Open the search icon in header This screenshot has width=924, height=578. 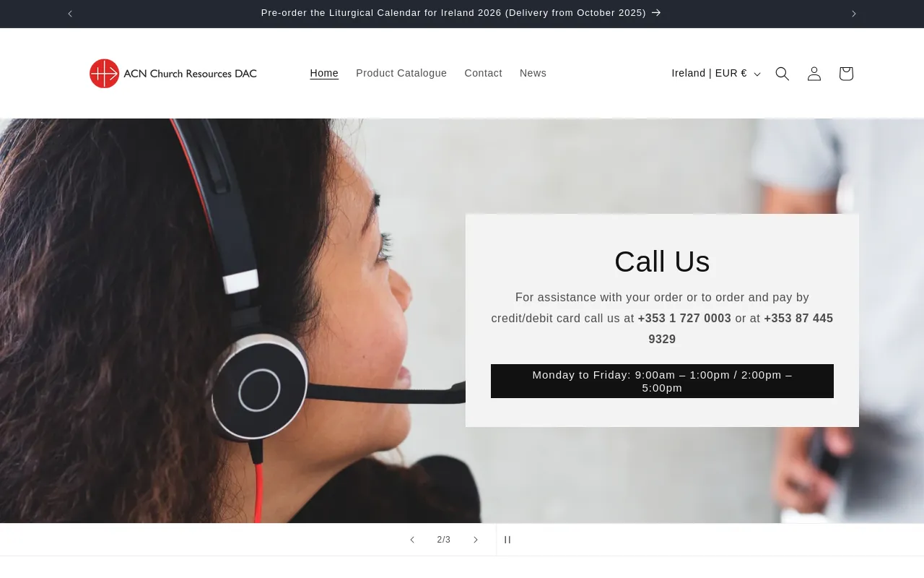click(783, 74)
